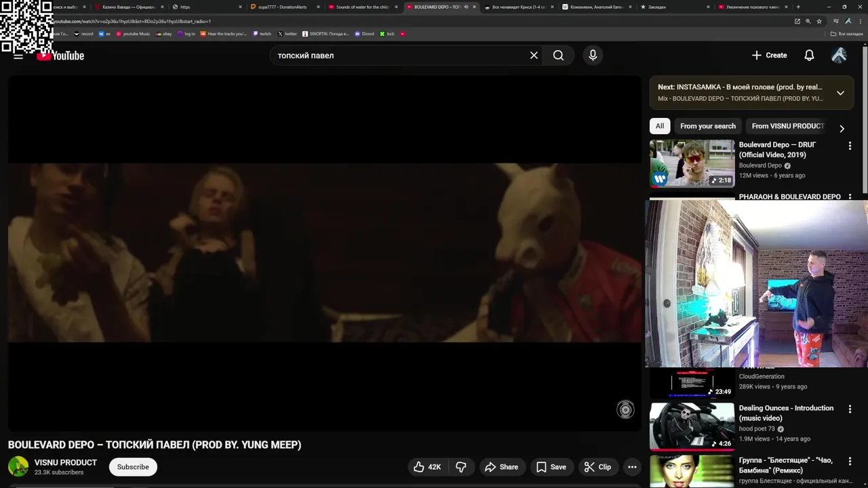868x488 pixels.
Task: Open the twitch bookmark
Action: (x=262, y=33)
